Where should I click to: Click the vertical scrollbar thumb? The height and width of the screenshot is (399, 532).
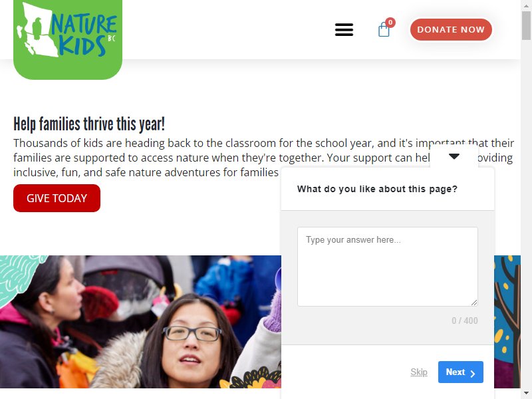coord(526,25)
